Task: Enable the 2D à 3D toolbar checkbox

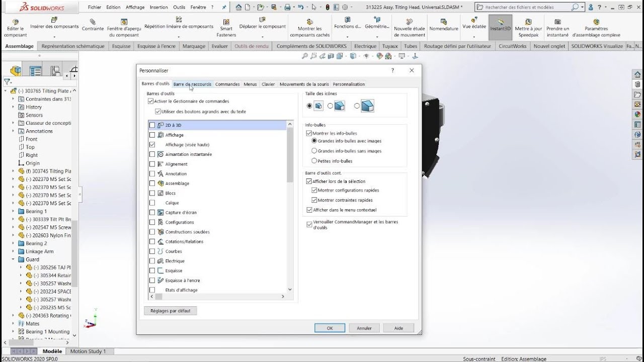Action: click(x=152, y=125)
